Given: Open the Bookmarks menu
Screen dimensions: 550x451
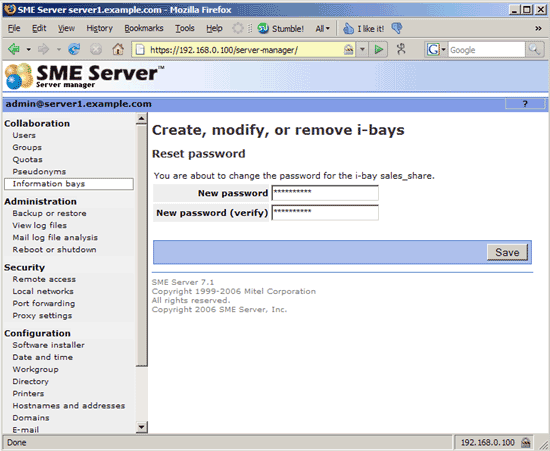Looking at the screenshot, I should point(144,28).
